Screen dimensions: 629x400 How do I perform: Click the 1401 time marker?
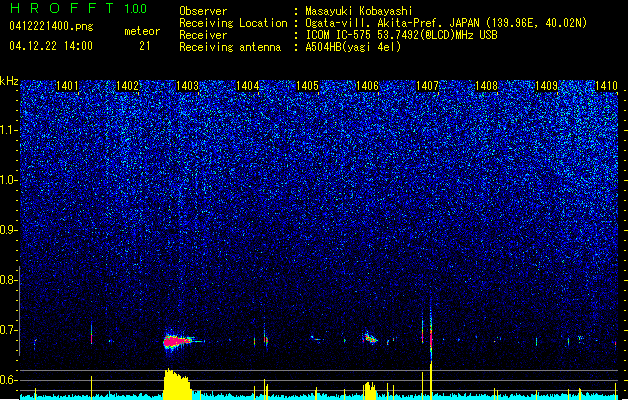pos(67,86)
